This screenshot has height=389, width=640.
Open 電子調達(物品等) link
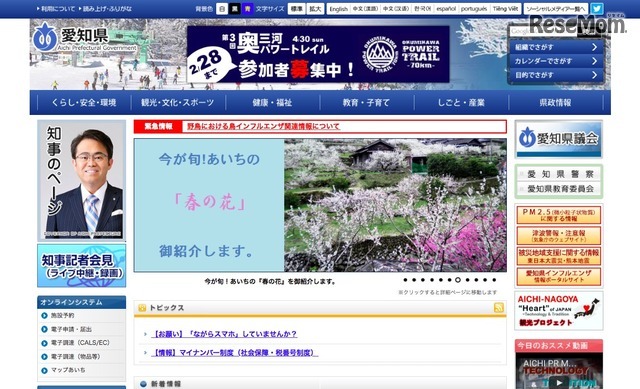pos(76,356)
